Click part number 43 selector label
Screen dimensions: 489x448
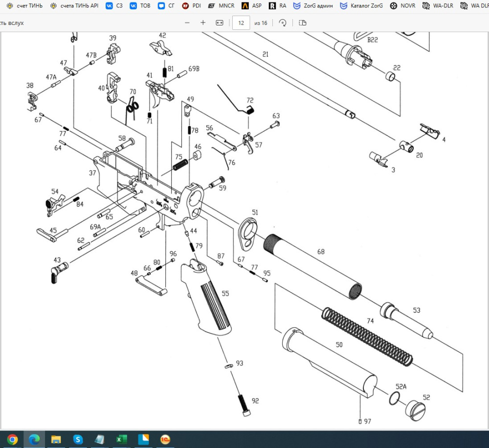coord(57,260)
